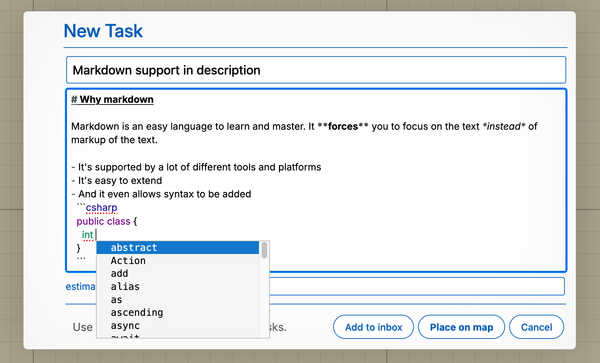Click the task title input field
The width and height of the screenshot is (600, 363).
[x=316, y=70]
